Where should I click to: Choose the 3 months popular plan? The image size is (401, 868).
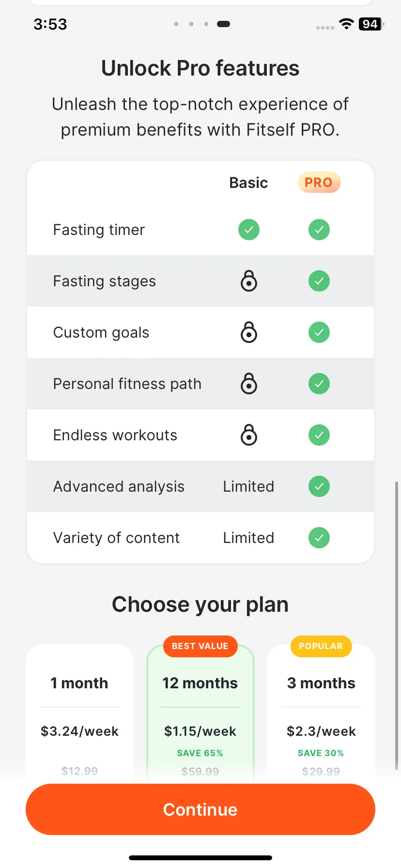point(321,712)
